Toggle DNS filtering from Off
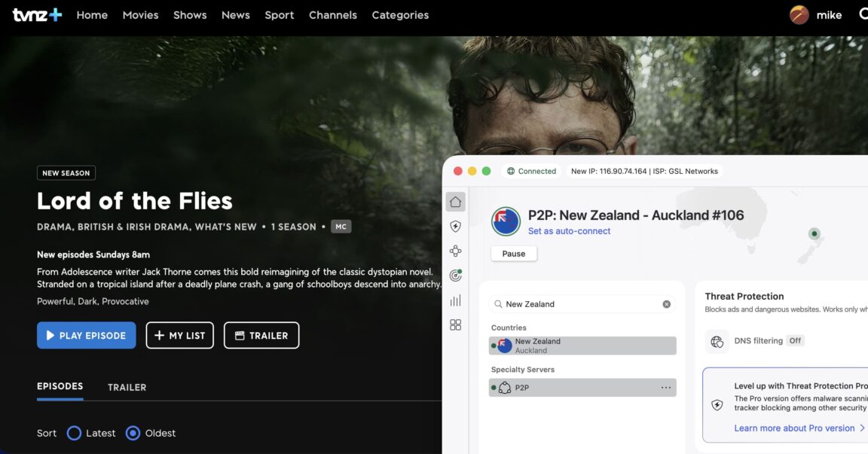Image resolution: width=868 pixels, height=454 pixels. pyautogui.click(x=795, y=340)
